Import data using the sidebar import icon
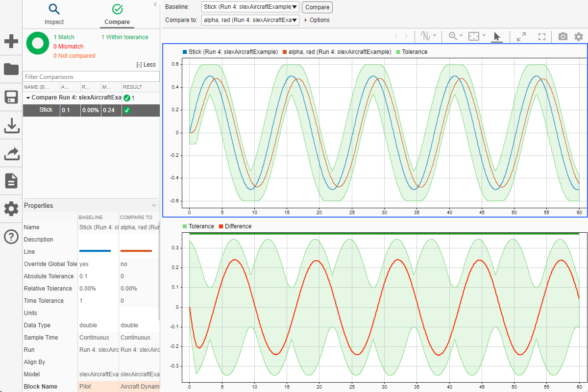Image resolution: width=588 pixels, height=392 pixels. coord(11,125)
